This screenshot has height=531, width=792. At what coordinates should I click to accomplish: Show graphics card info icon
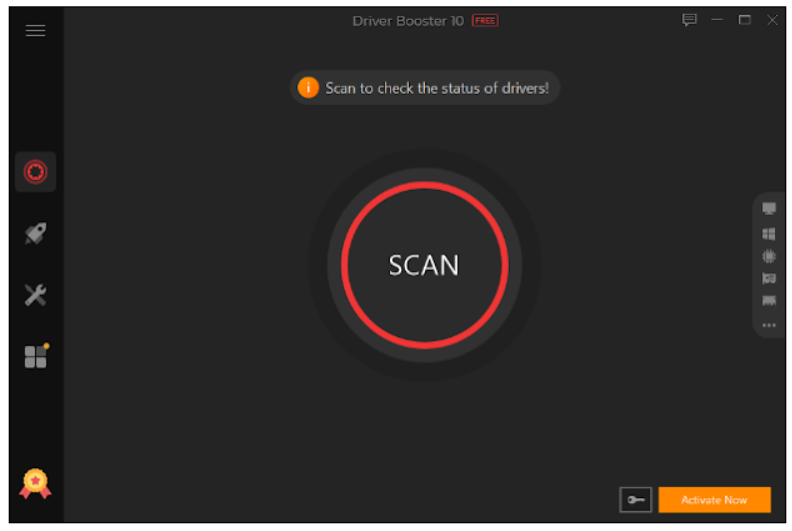(769, 278)
